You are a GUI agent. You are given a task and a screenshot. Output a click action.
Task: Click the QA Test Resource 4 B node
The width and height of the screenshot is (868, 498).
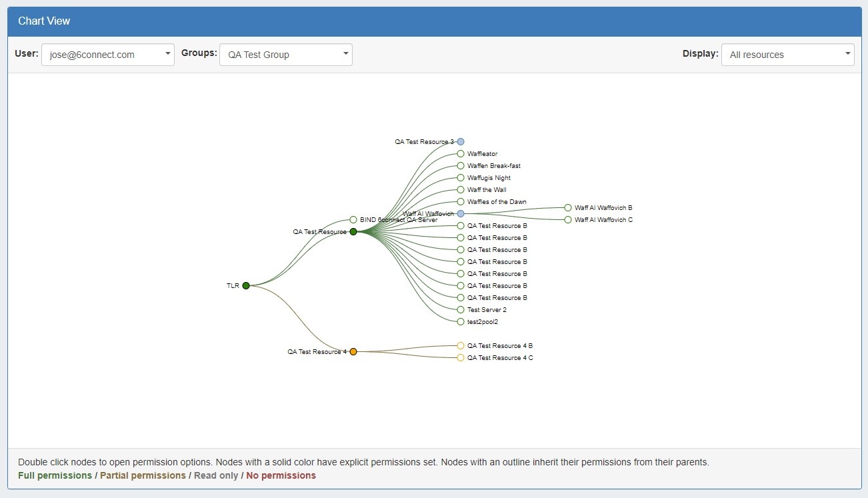pos(461,345)
